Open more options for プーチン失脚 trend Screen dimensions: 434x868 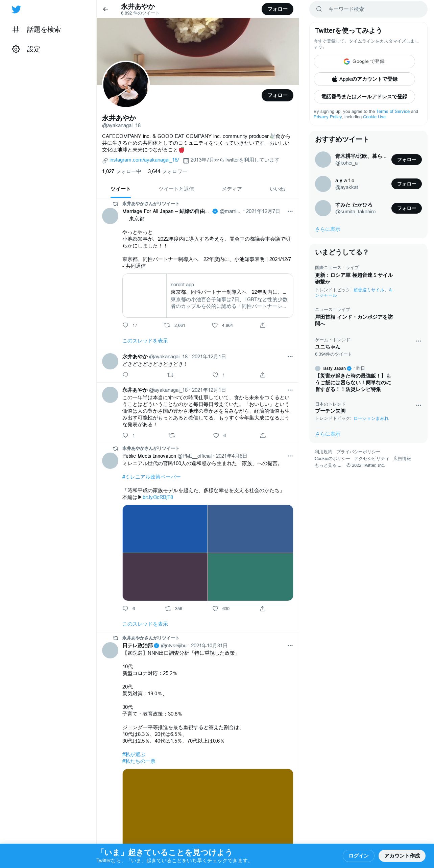[x=418, y=405]
